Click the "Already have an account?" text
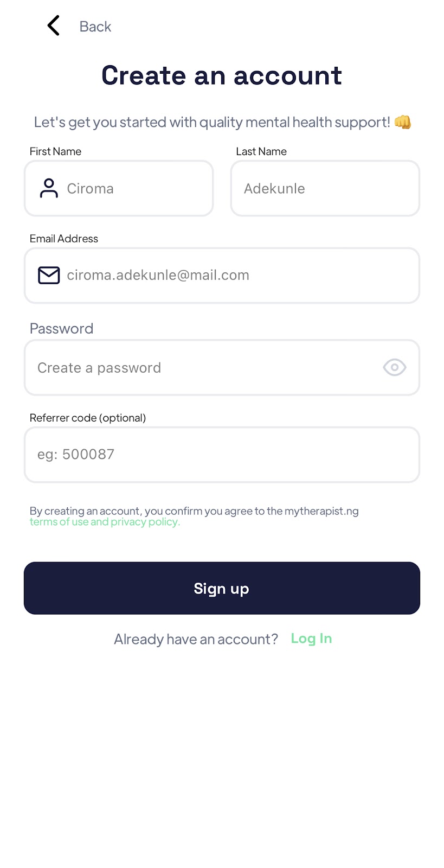Image resolution: width=444 pixels, height=868 pixels. click(x=196, y=639)
